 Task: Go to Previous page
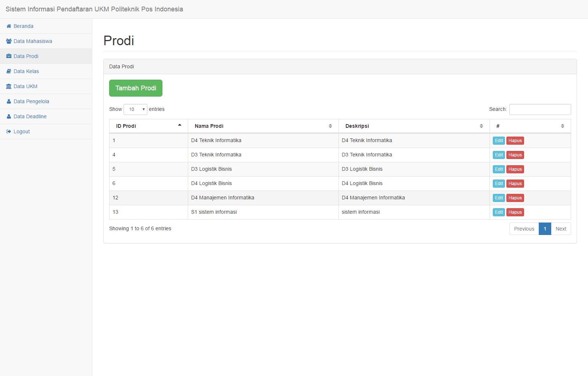[x=524, y=229]
